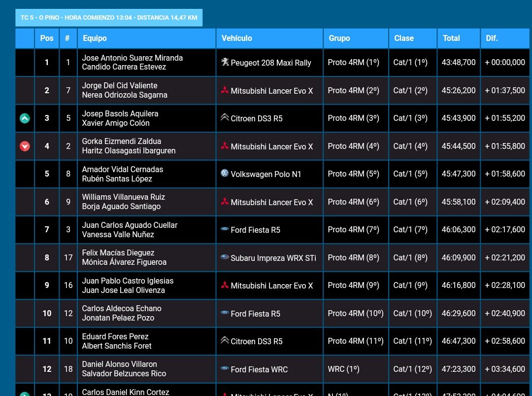
Task: Click the red down-arrow icon in position 4 row
Action: click(x=25, y=146)
